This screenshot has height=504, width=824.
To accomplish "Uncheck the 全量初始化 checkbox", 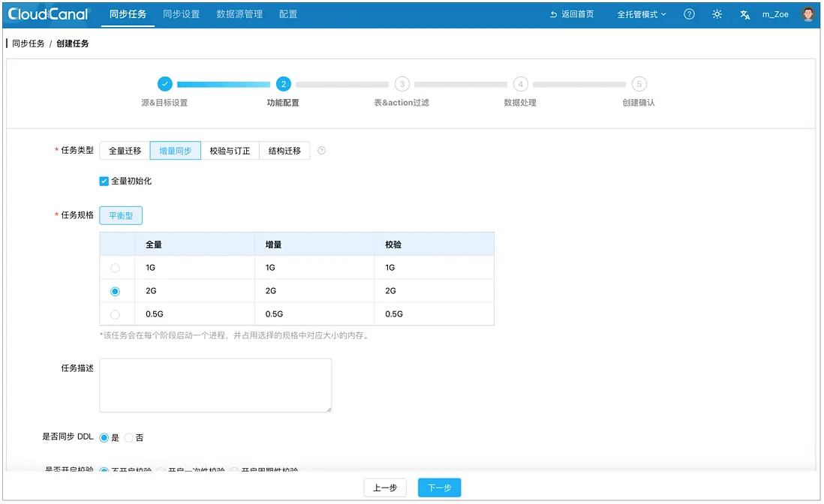I will [104, 181].
